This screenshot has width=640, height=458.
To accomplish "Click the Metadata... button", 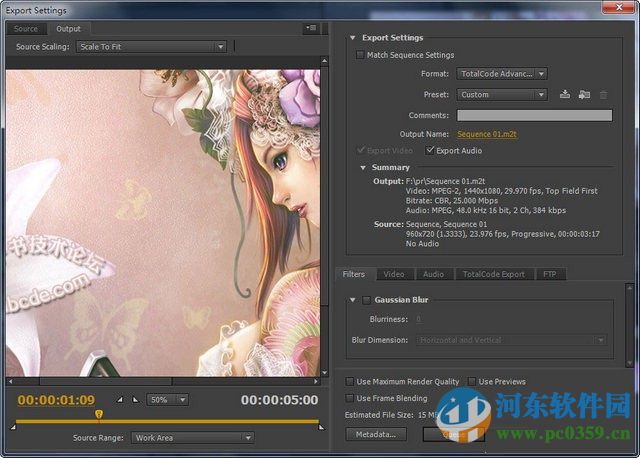I will click(x=376, y=434).
